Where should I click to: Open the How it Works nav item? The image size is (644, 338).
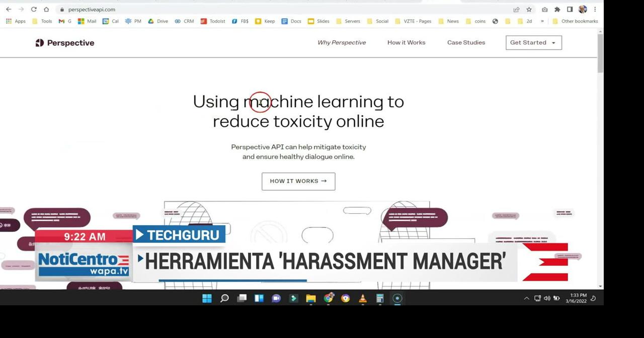[x=407, y=42]
